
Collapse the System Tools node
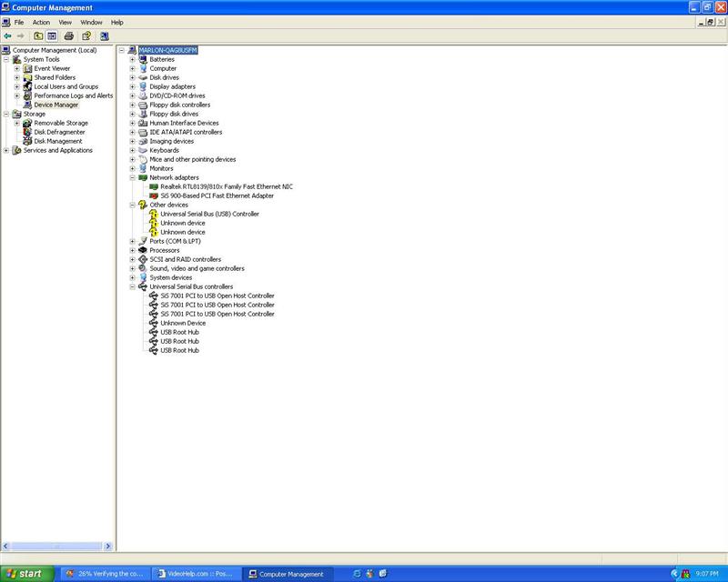6,59
